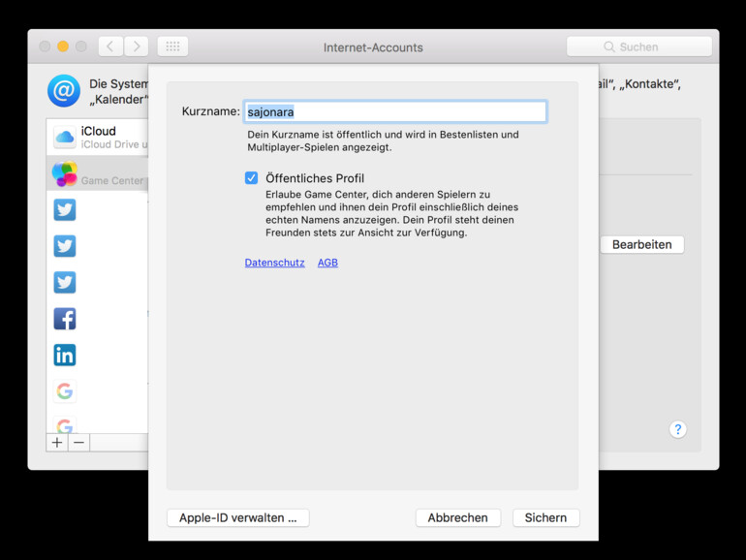746x560 pixels.
Task: Click the Internet-Accounts @ icon
Action: (x=64, y=91)
